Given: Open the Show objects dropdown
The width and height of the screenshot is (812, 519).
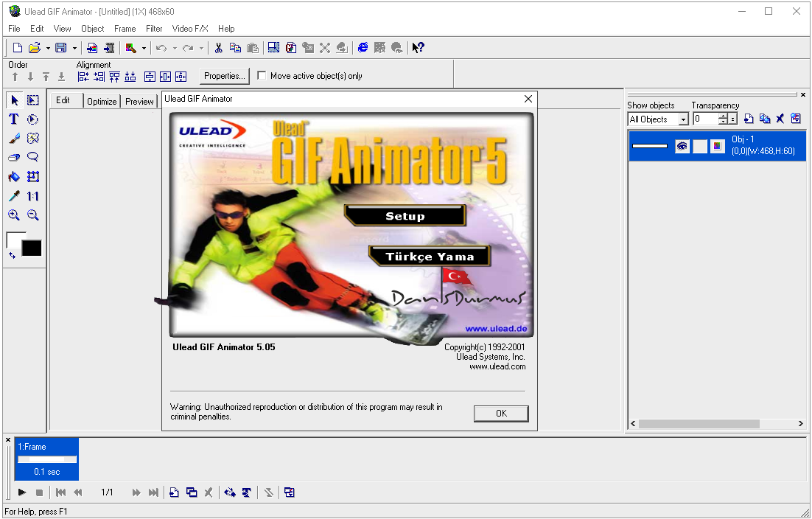Looking at the screenshot, I should (683, 119).
